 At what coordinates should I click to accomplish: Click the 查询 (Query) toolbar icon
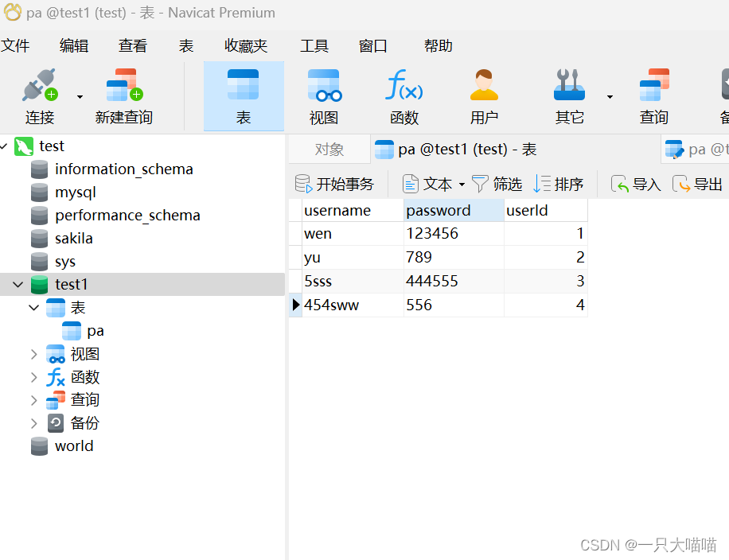click(x=653, y=95)
